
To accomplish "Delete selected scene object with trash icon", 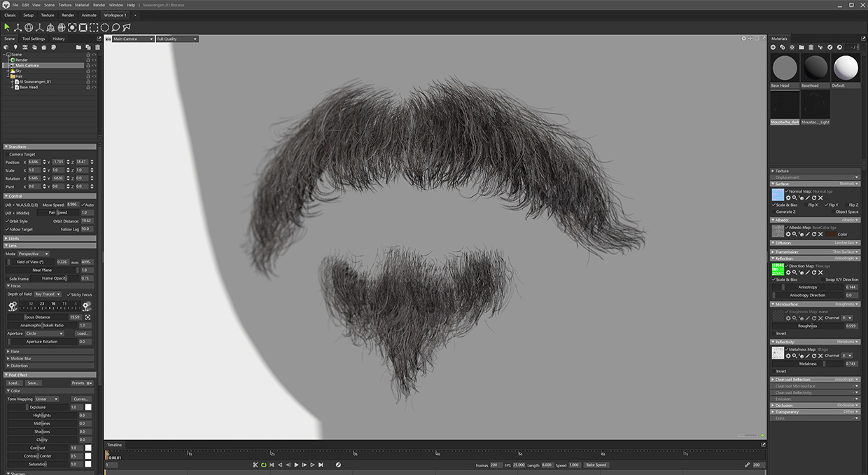I will click(x=97, y=48).
